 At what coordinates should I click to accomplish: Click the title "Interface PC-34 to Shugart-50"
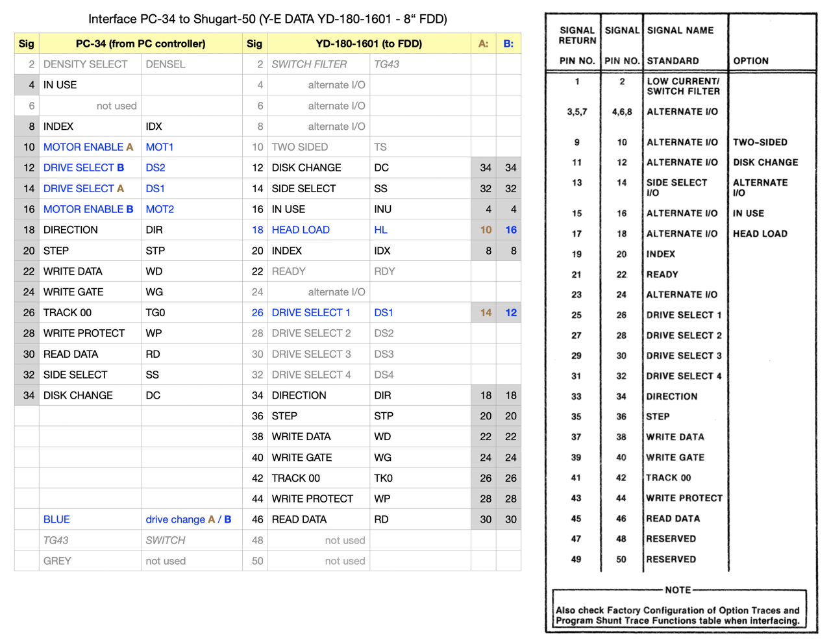267,19
